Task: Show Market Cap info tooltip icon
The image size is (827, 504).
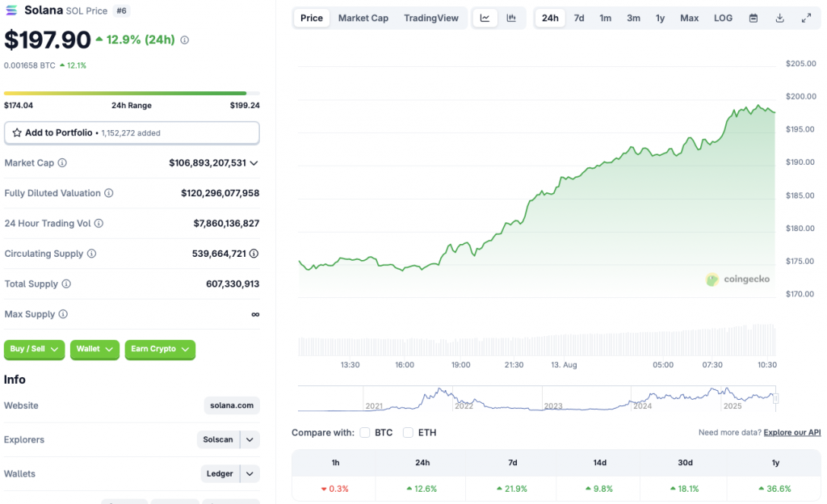Action: tap(62, 162)
